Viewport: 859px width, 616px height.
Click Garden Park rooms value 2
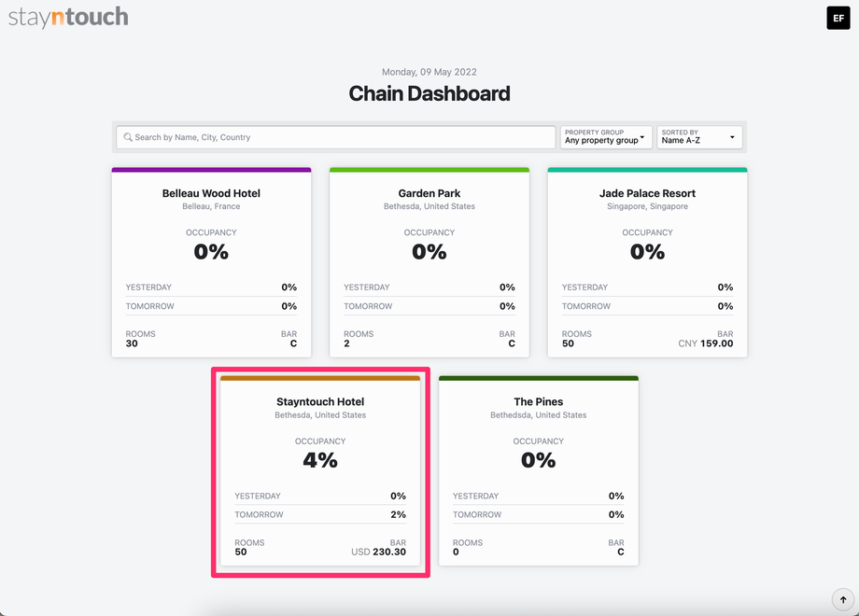(346, 343)
